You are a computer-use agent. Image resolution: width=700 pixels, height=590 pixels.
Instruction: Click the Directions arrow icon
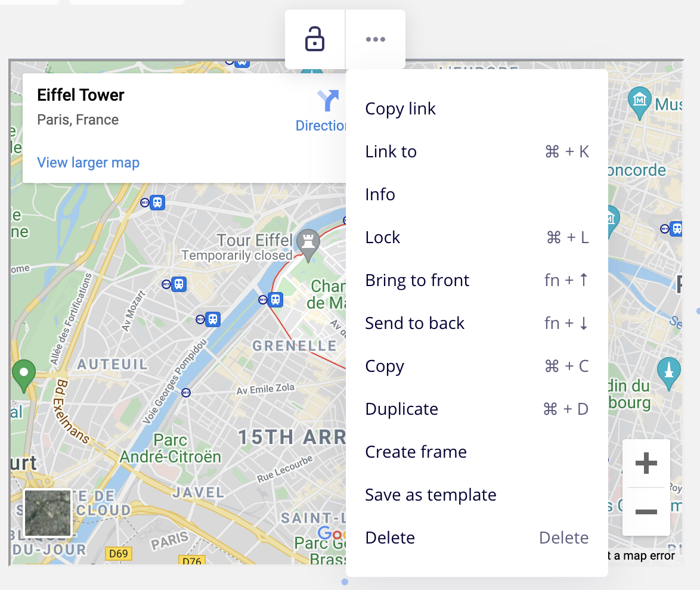[x=327, y=100]
